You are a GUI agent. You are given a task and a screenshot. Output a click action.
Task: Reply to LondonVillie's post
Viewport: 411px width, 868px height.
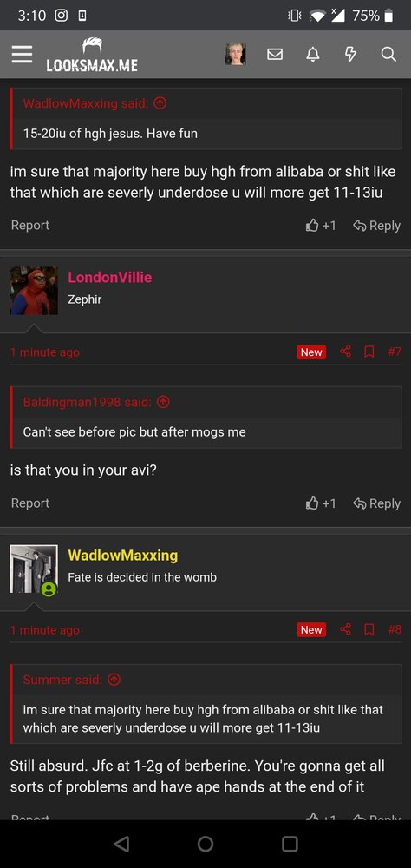376,503
